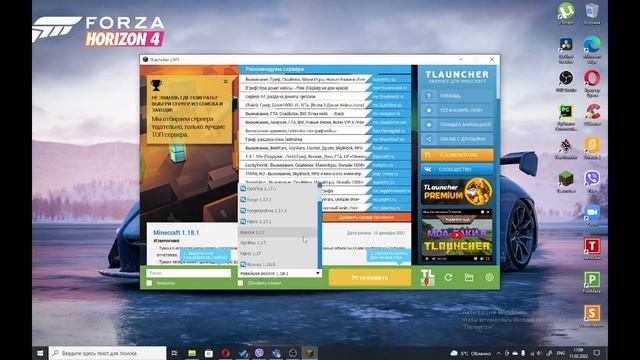Open CCleaner desktop shortcut
The image size is (640, 360).
coord(592,114)
